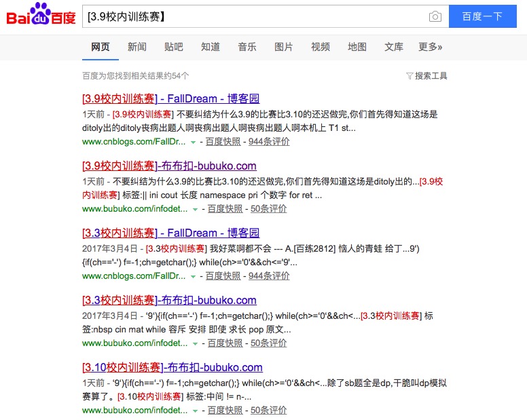Open 50条评价 of 3.9 bubuko result
Image resolution: width=527 pixels, height=420 pixels.
click(x=268, y=209)
